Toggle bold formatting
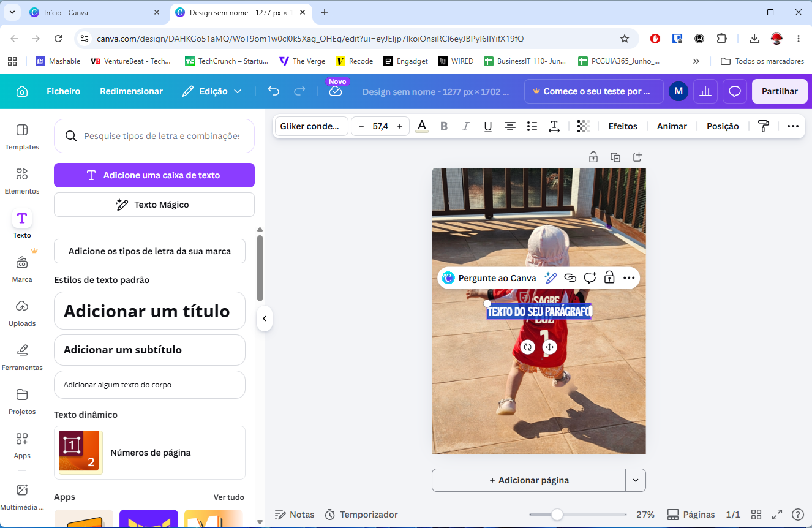This screenshot has width=812, height=528. (x=444, y=126)
